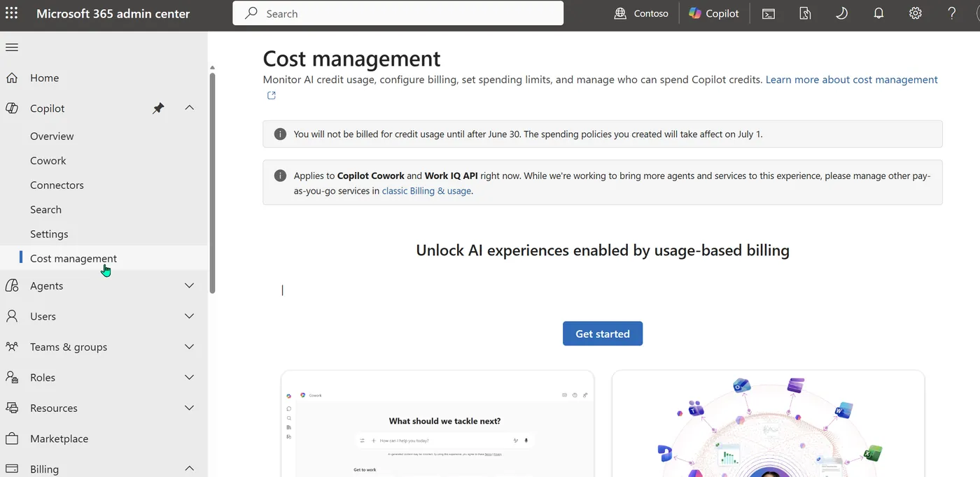Open Copilot Overview page
This screenshot has width=980, height=477.
tap(52, 136)
